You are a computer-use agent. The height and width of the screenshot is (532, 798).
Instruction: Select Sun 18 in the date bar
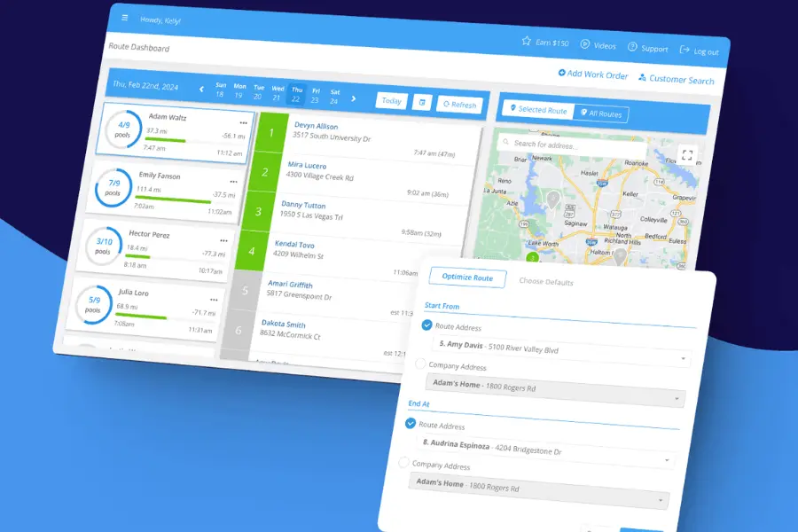(x=221, y=90)
